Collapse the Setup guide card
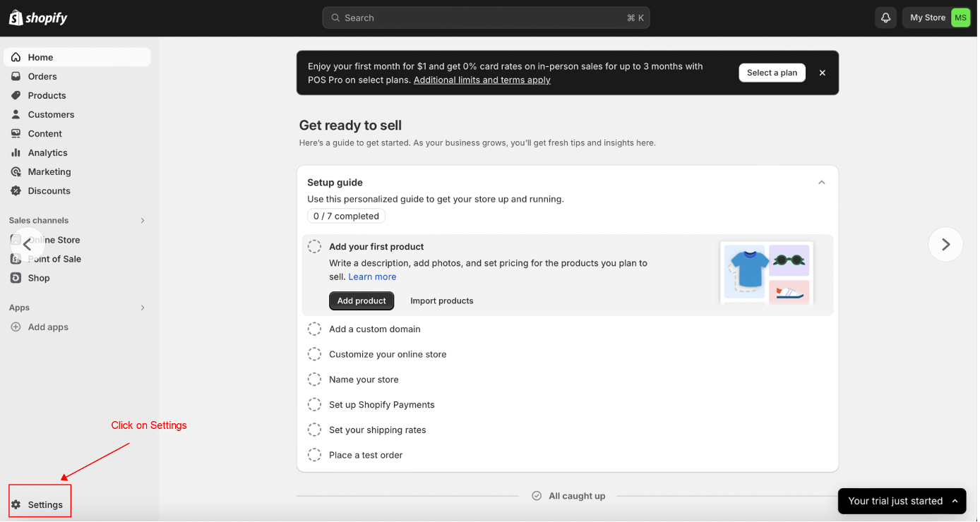 point(821,183)
